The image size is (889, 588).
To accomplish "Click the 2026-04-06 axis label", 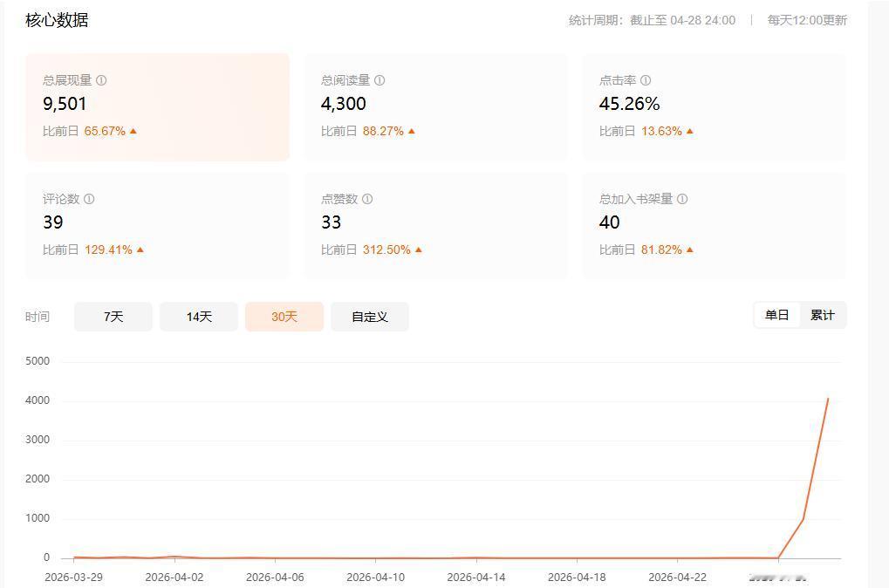I will coord(275,578).
